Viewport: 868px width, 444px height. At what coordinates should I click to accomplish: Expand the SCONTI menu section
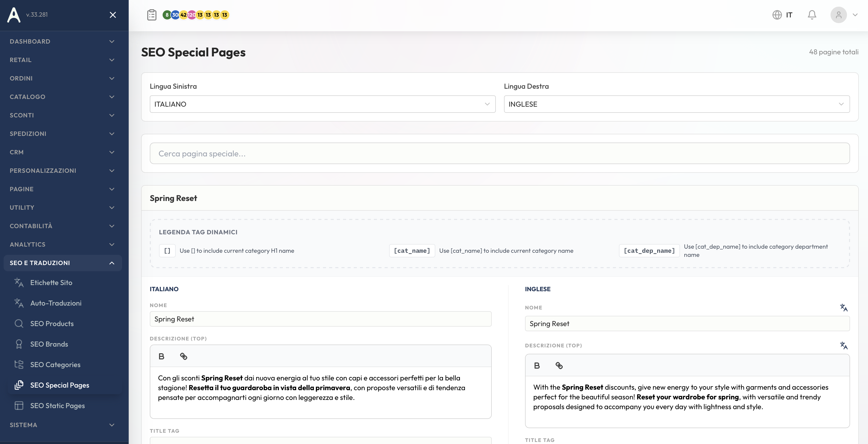tap(63, 115)
